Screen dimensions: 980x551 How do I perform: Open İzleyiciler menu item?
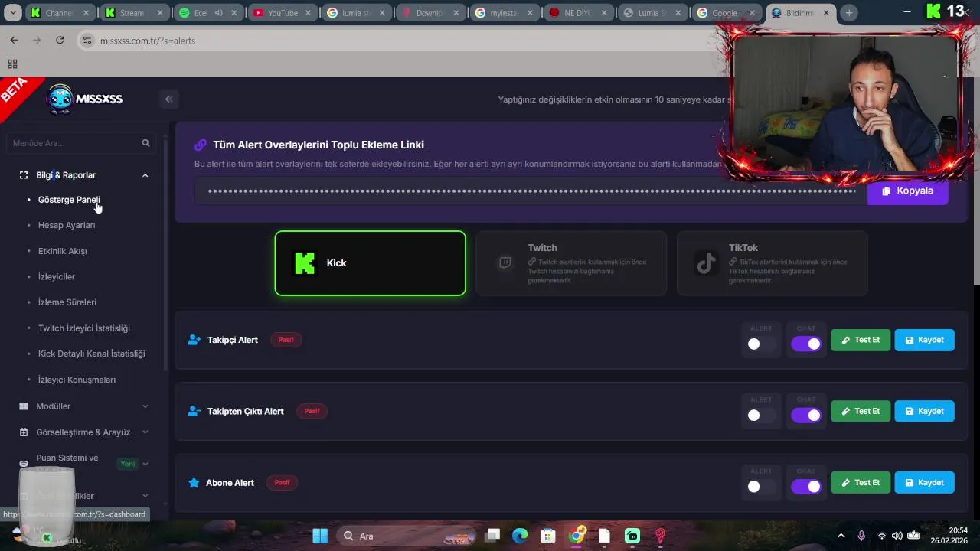[x=57, y=276]
